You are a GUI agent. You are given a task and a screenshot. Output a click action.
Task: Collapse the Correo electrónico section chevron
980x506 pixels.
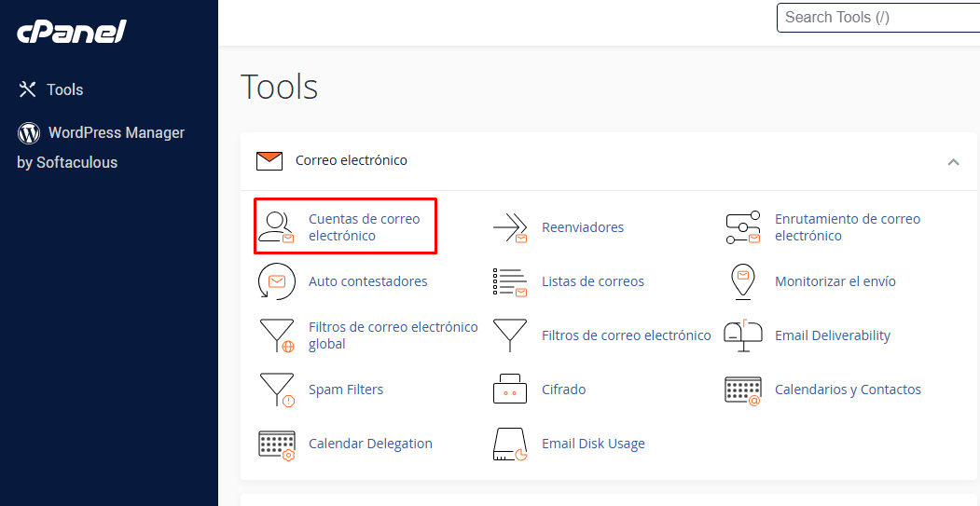tap(953, 161)
